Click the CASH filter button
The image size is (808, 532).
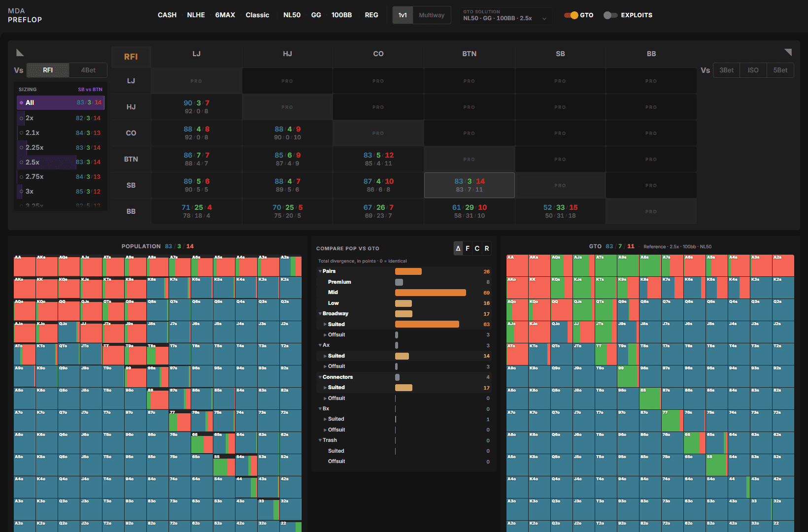pyautogui.click(x=167, y=15)
